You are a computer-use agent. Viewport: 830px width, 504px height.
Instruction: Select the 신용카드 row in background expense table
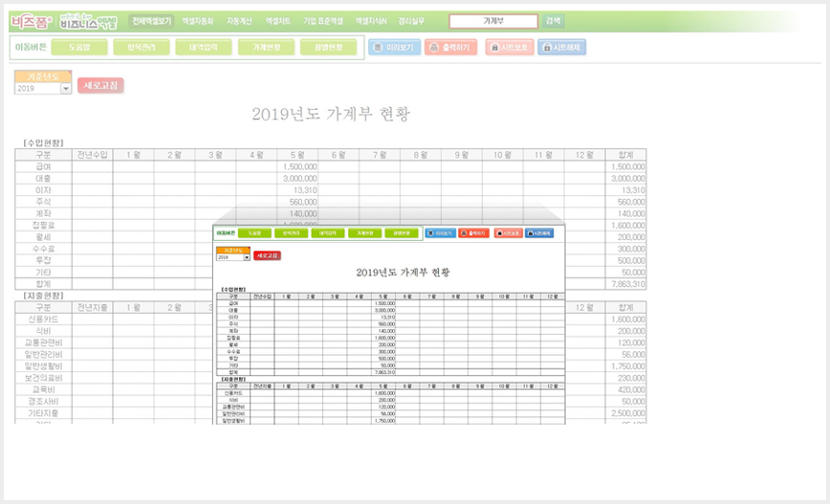43,319
